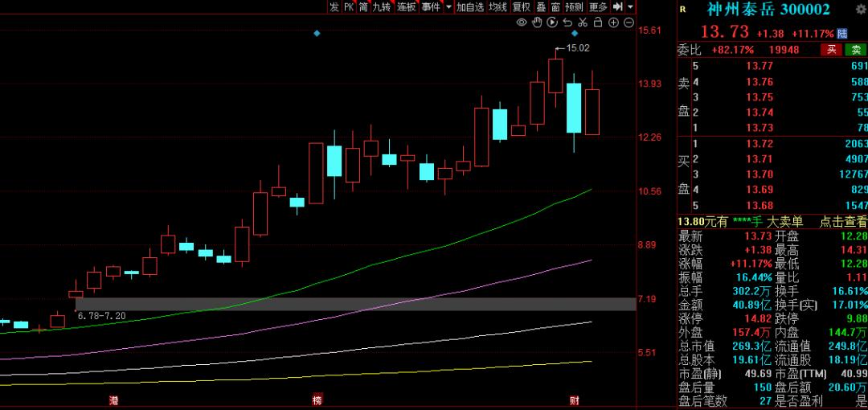Image resolution: width=868 pixels, height=410 pixels.
Task: Click the 振幅 value 16.44%
Action: 755,277
